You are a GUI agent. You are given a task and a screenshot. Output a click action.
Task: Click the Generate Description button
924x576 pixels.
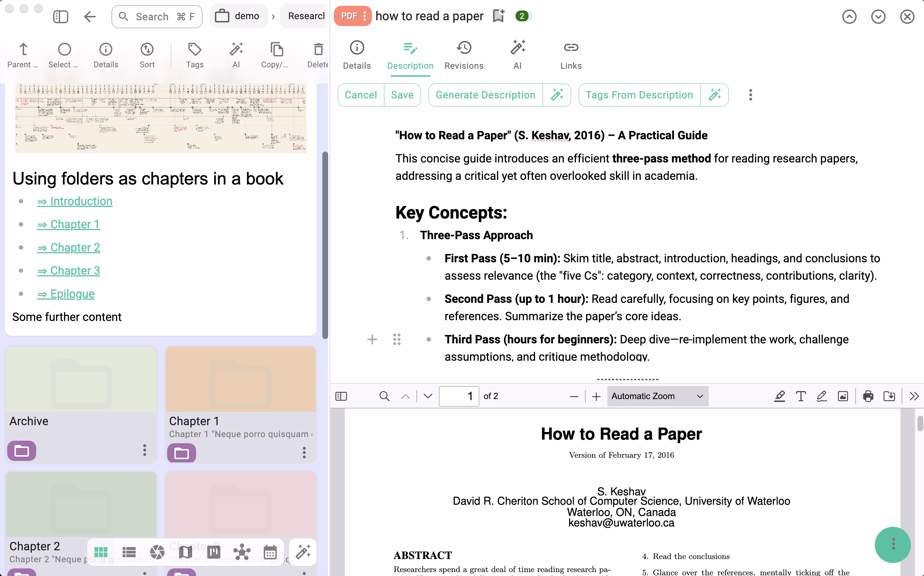tap(486, 95)
